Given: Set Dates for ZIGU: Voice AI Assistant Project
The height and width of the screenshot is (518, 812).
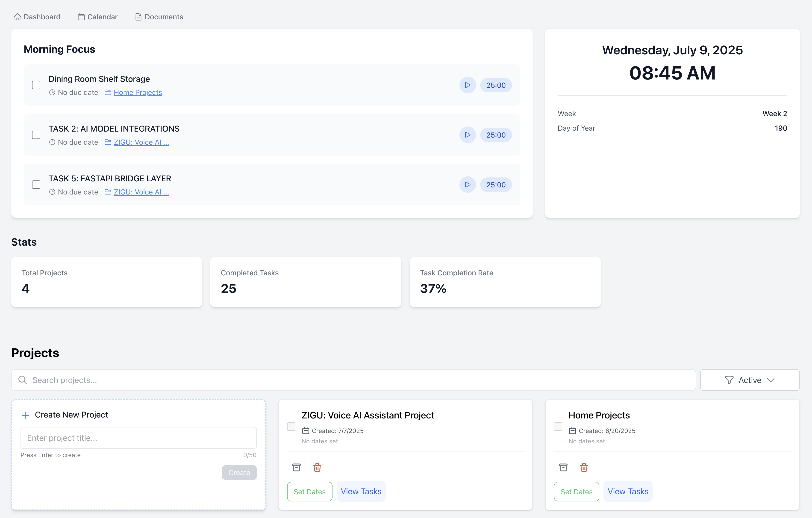Looking at the screenshot, I should (x=309, y=492).
